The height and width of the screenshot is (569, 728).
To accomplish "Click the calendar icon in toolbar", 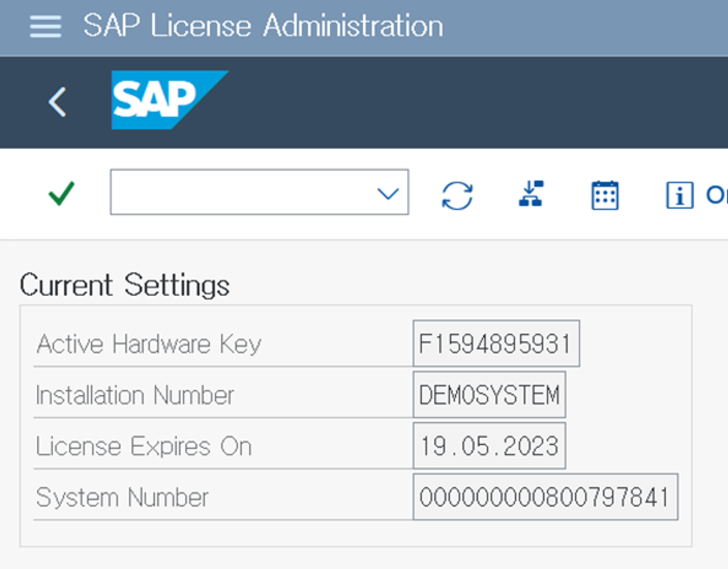I will coord(604,196).
